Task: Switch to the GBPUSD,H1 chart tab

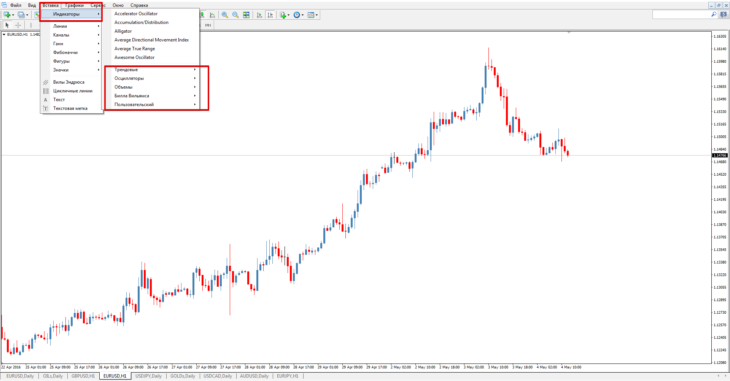Action: pos(83,376)
